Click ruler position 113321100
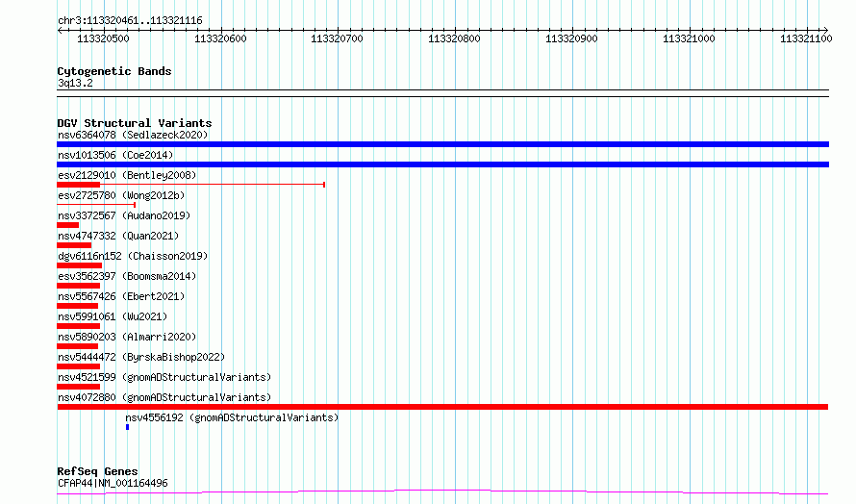Image resolution: width=856 pixels, height=504 pixels. coord(806,38)
